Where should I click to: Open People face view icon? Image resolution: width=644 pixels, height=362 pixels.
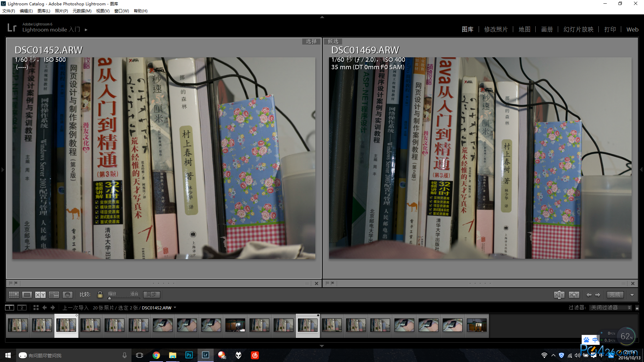point(67,295)
